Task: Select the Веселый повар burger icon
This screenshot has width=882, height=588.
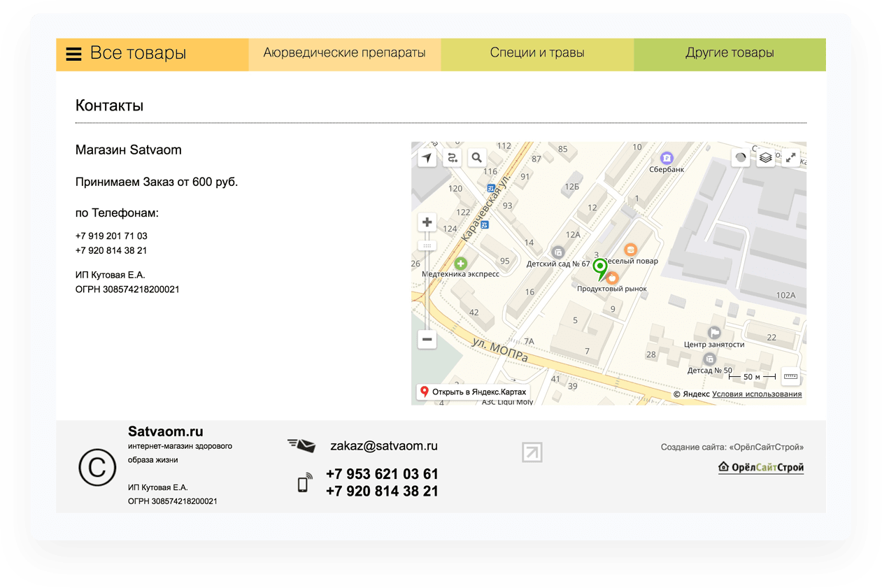Action: 630,250
